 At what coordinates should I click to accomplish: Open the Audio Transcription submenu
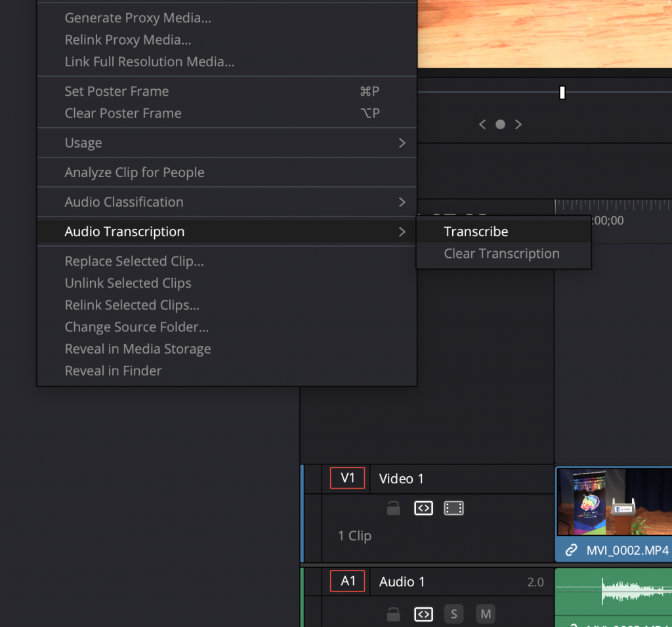[226, 232]
